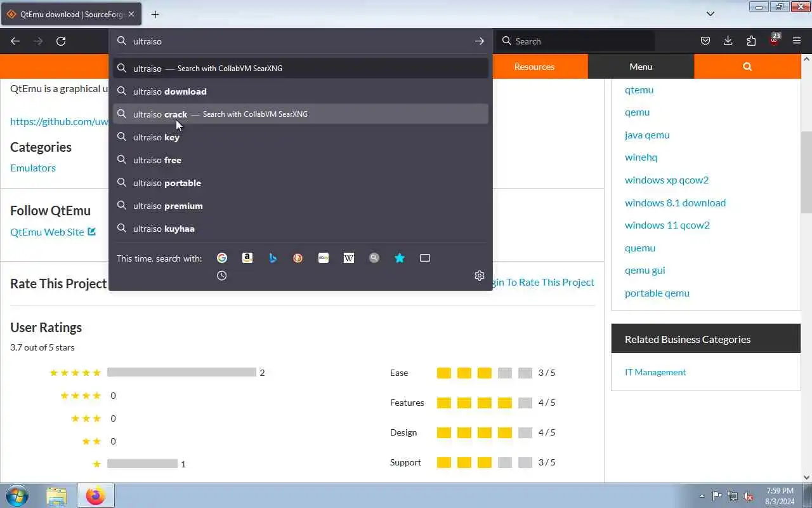The image size is (812, 508).
Task: Search this time with Google
Action: point(222,258)
